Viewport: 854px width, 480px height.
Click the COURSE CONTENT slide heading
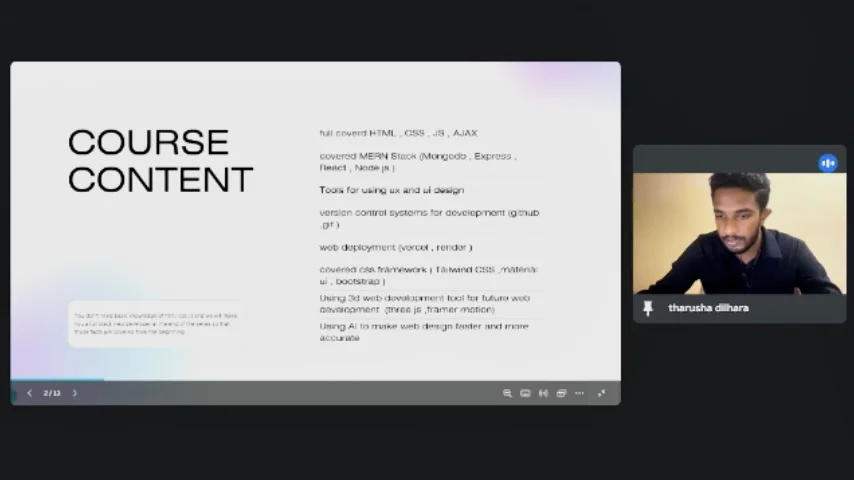pyautogui.click(x=160, y=161)
